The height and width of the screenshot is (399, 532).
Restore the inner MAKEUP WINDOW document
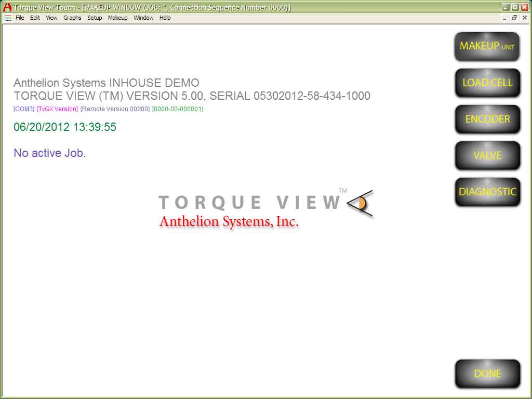click(514, 18)
